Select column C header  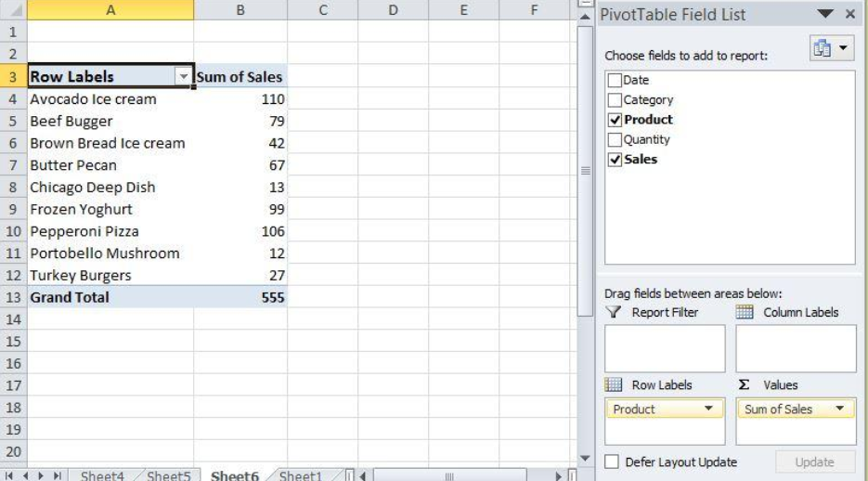(323, 9)
